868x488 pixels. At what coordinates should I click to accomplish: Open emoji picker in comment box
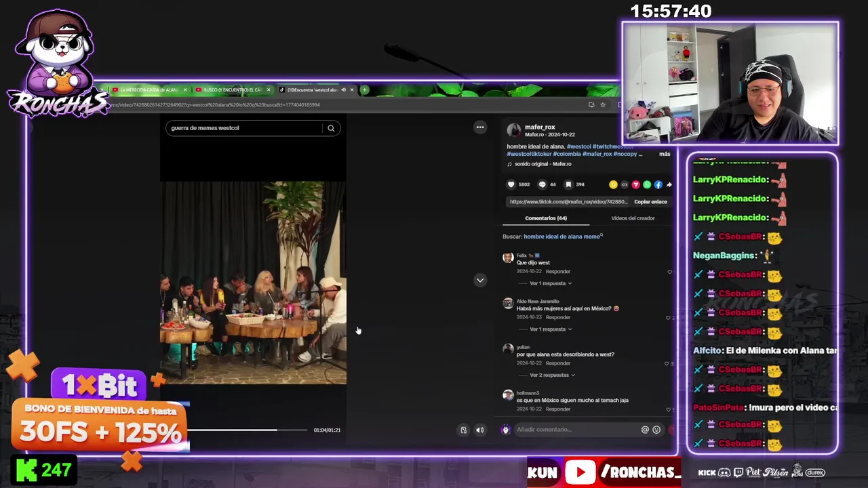click(656, 430)
